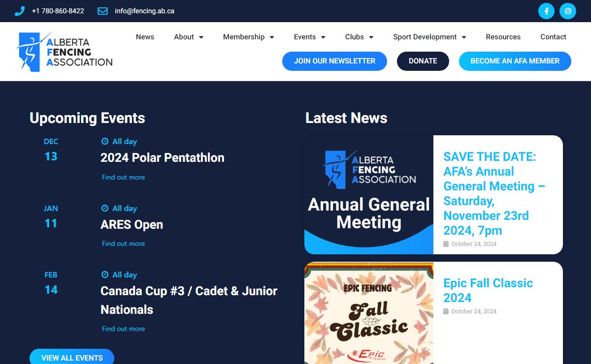
Task: Click October 24, 2024 under Epic Fall Classic
Action: 474,311
